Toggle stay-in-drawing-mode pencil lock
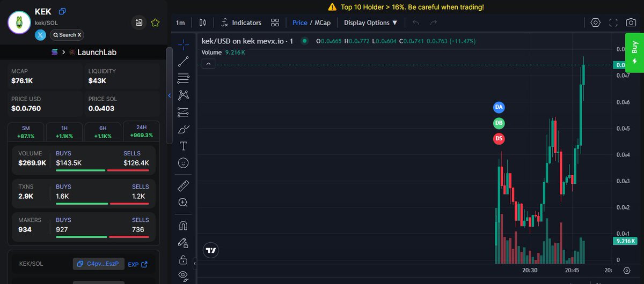This screenshot has height=284, width=644. 184,242
